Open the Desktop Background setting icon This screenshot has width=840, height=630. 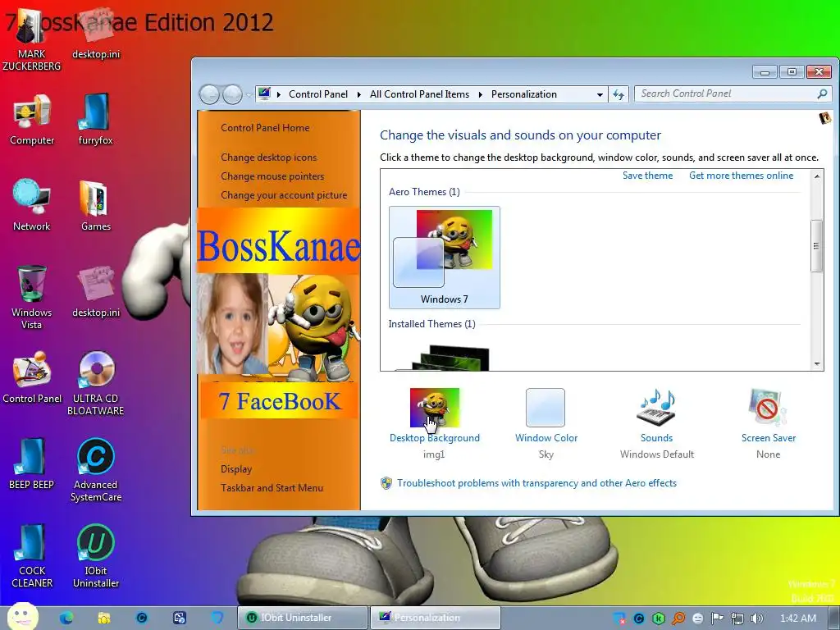(x=435, y=408)
